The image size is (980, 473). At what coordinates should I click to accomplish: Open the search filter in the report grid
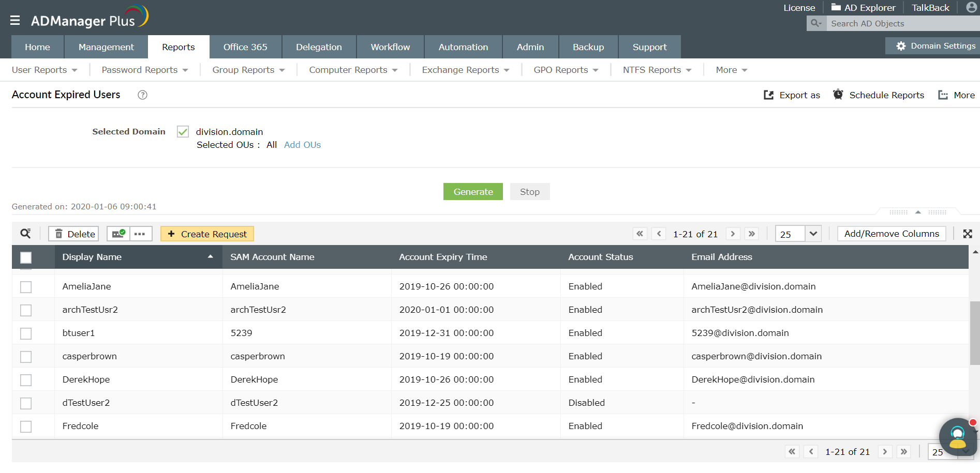(25, 233)
